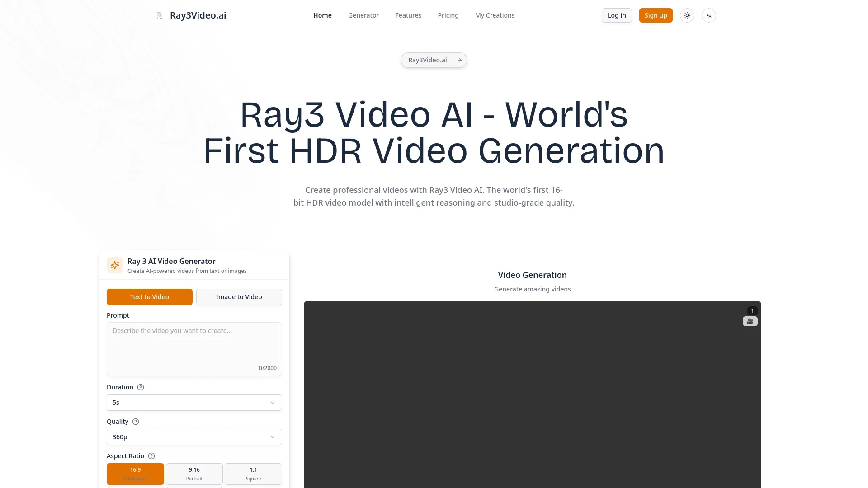Viewport: 868px width, 488px height.
Task: Click the Ray3Video.ai logo icon
Action: pyautogui.click(x=159, y=15)
